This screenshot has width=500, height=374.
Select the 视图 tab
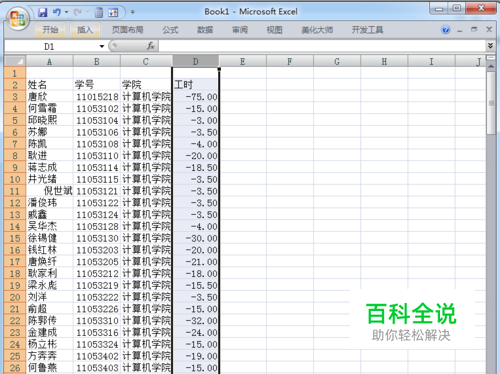274,30
